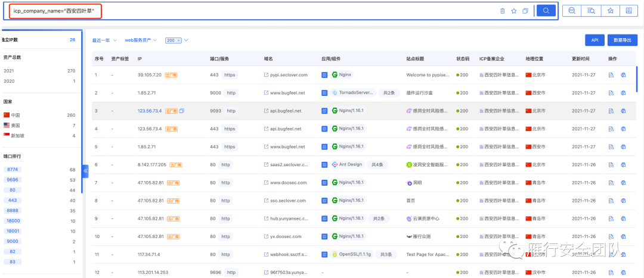Click external link icon for sso.seclover.com
Screen dimensions: 644x278
pos(266,201)
